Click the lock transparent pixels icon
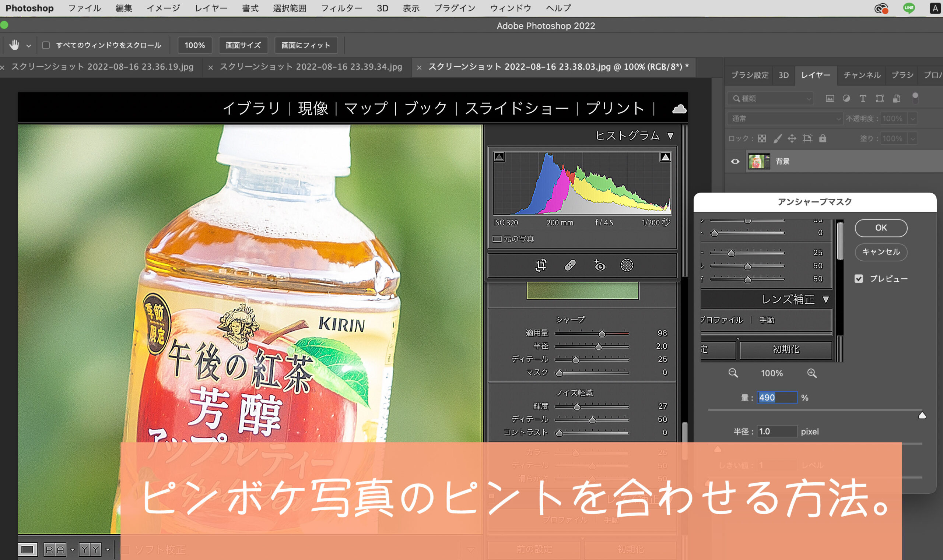Screen dimensions: 943x560 tap(762, 138)
